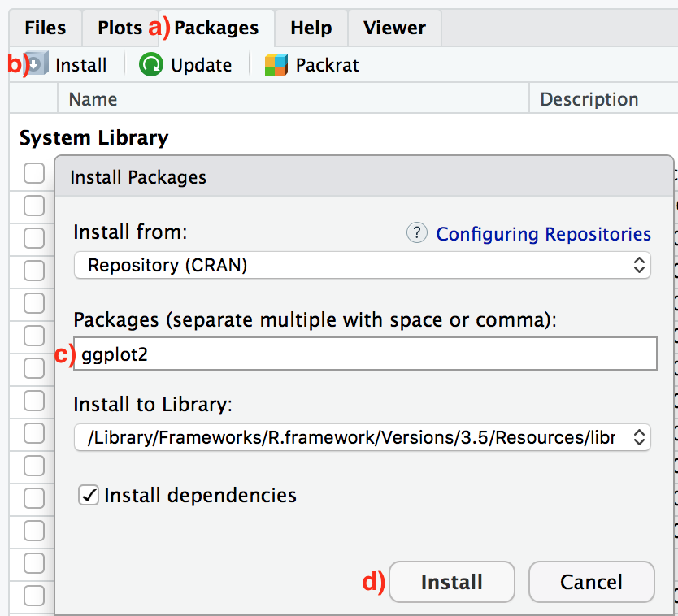This screenshot has height=616, width=678.
Task: Toggle the Install dependencies checkbox
Action: [x=89, y=495]
